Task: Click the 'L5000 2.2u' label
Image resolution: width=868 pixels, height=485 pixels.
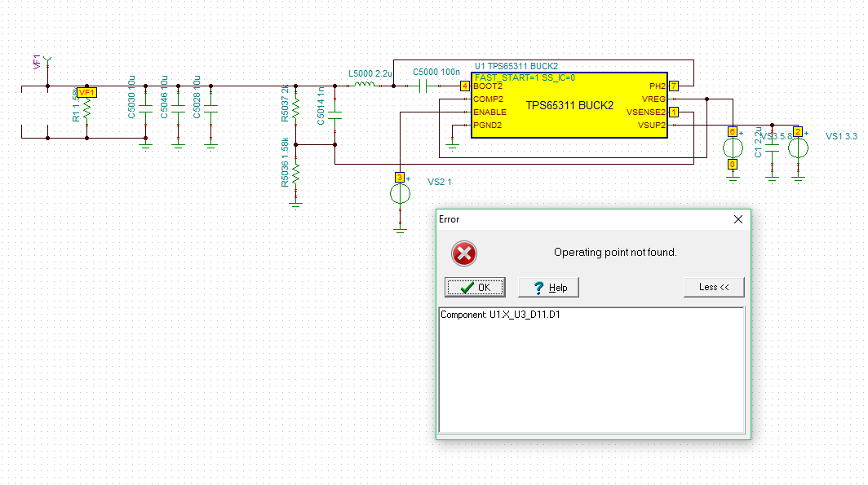Action: pyautogui.click(x=370, y=73)
